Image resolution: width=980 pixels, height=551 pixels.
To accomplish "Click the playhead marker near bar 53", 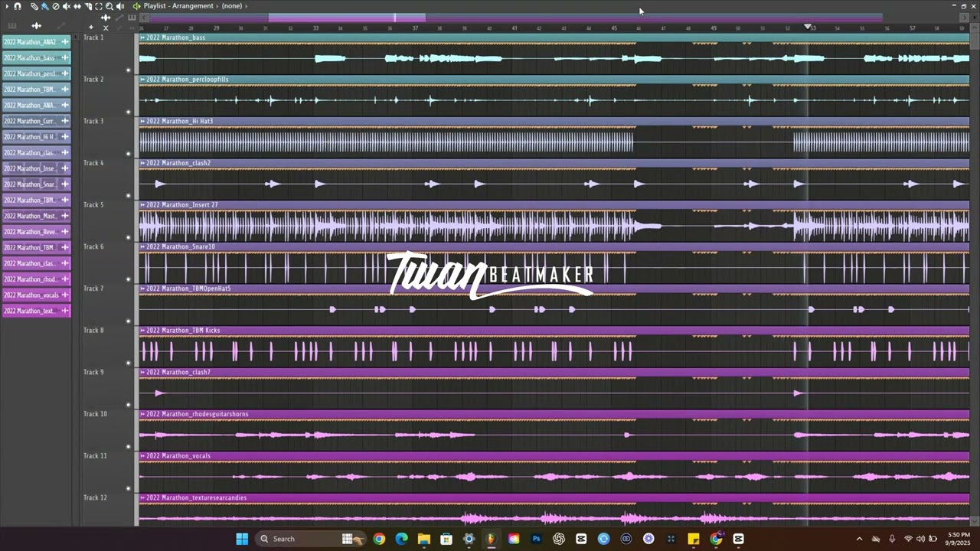I will (x=808, y=27).
